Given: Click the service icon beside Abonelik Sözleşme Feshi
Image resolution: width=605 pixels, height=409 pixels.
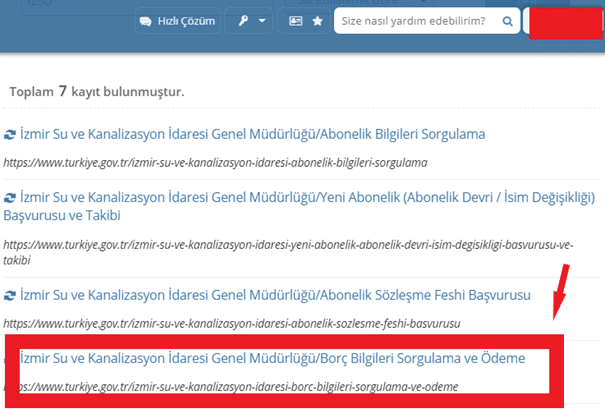Looking at the screenshot, I should pyautogui.click(x=11, y=296).
